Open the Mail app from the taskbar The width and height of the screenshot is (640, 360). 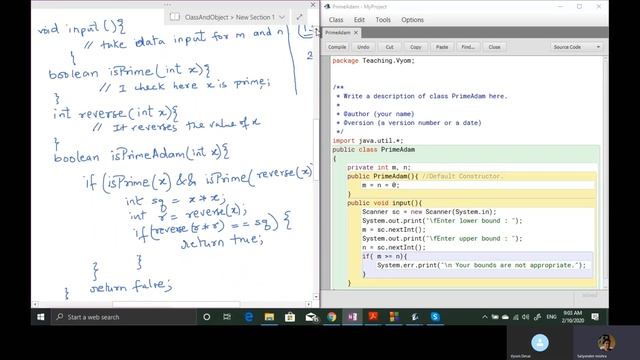click(311, 317)
